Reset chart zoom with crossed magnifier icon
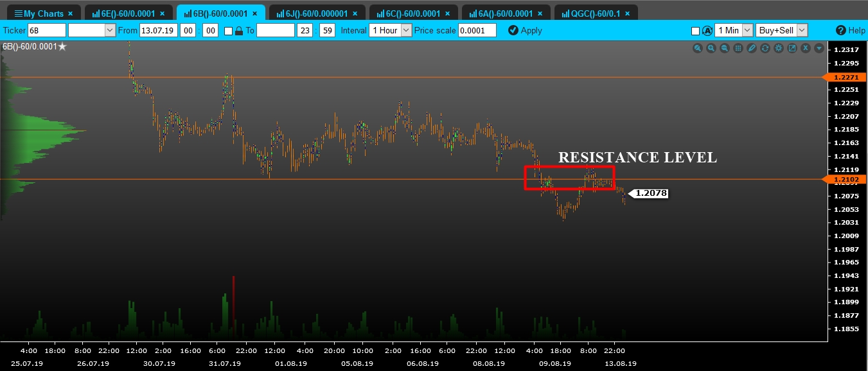This screenshot has height=371, width=868. pos(698,48)
